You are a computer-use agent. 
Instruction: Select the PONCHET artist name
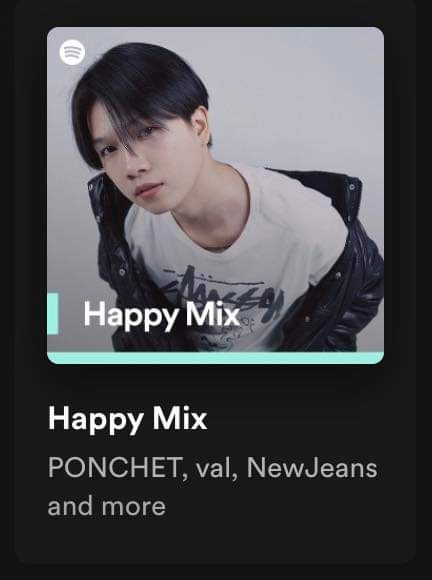115,468
